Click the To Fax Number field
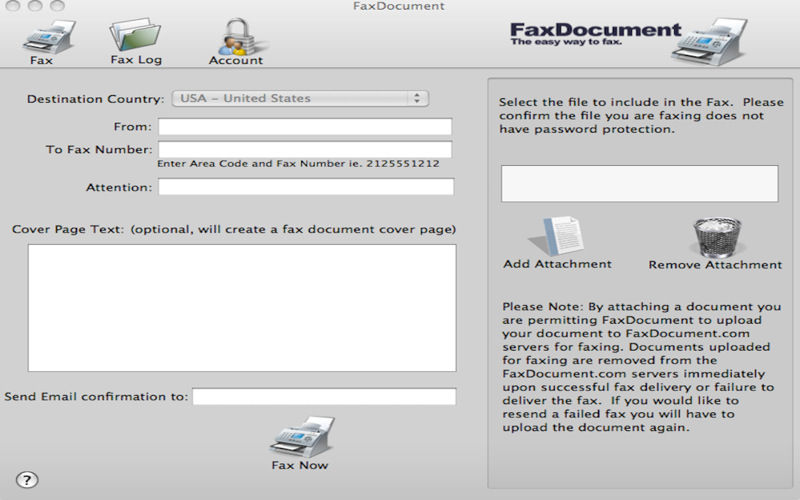This screenshot has height=500, width=800. click(305, 149)
